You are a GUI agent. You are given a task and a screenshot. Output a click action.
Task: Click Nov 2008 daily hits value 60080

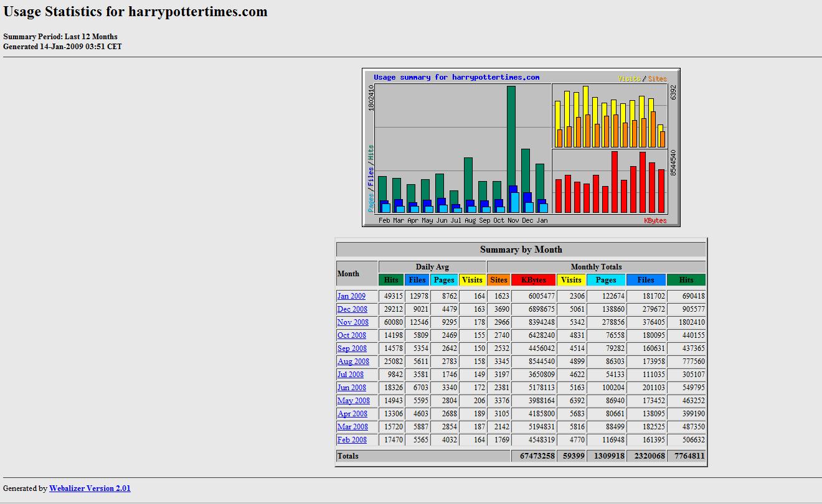[x=393, y=322]
